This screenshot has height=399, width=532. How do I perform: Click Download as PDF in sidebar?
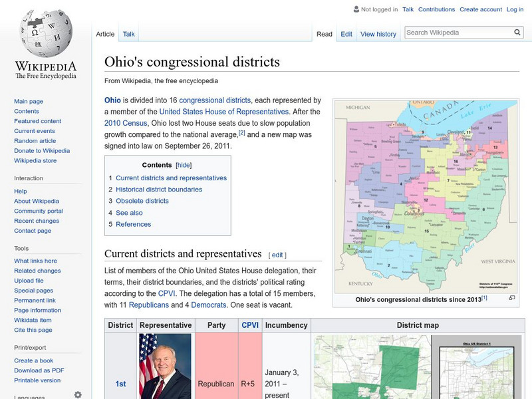tap(38, 370)
